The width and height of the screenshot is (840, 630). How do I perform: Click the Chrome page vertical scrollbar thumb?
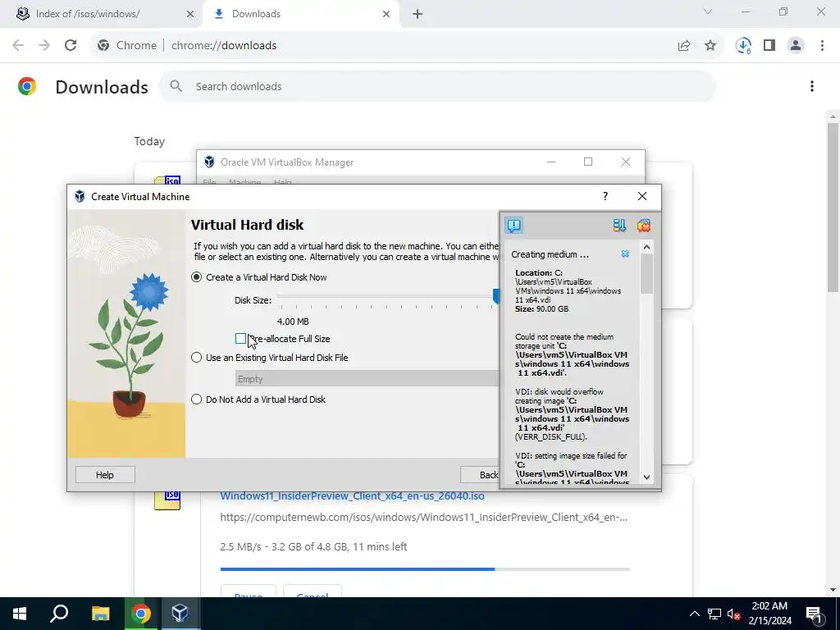[x=833, y=208]
